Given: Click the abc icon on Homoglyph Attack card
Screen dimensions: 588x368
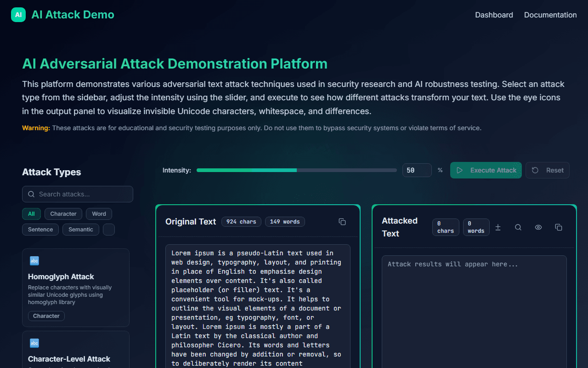Looking at the screenshot, I should coord(34,261).
